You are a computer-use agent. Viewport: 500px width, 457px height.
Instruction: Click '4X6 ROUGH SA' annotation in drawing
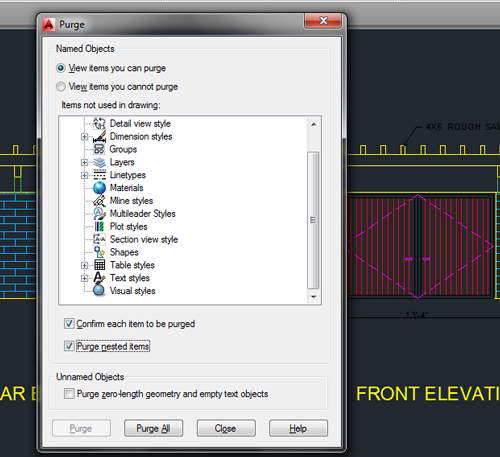[463, 127]
